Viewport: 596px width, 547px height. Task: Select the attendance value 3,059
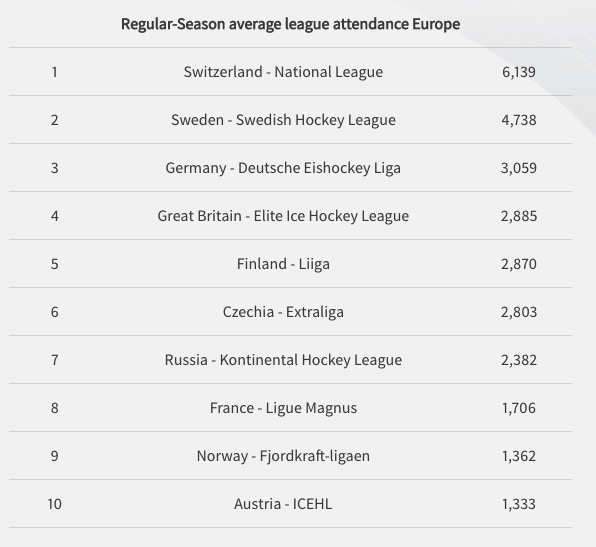click(519, 168)
